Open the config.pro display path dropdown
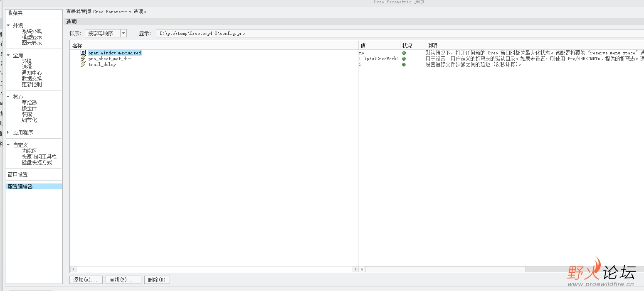Screen dimensions: 644x291 (x=400, y=33)
